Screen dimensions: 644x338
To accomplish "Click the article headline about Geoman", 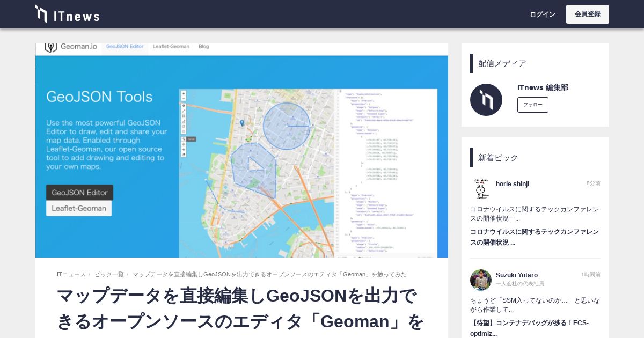I will pyautogui.click(x=240, y=308).
